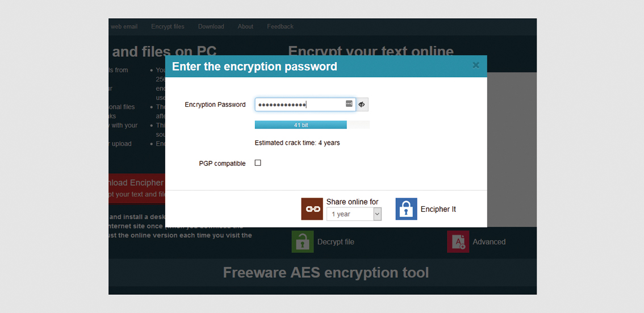
Task: Click the Encipher It button label
Action: [x=438, y=209]
